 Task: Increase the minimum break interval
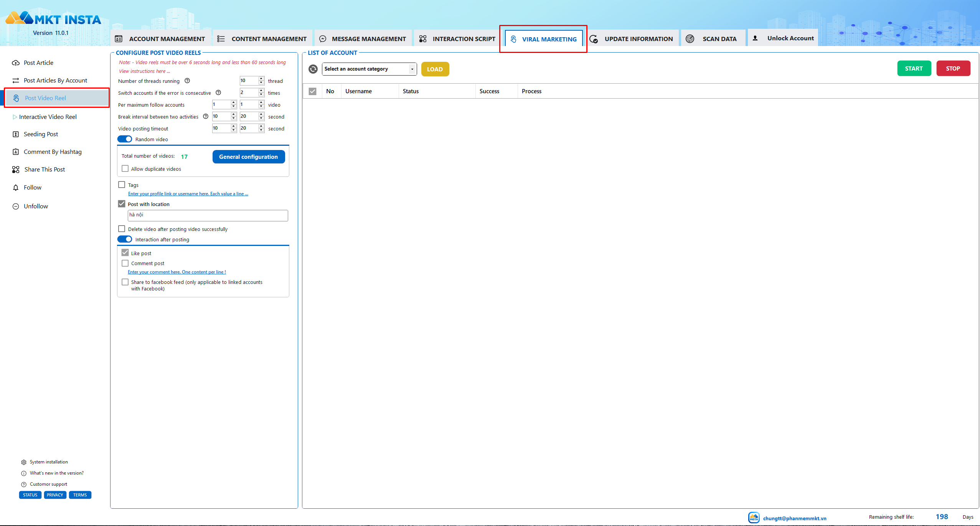tap(234, 114)
